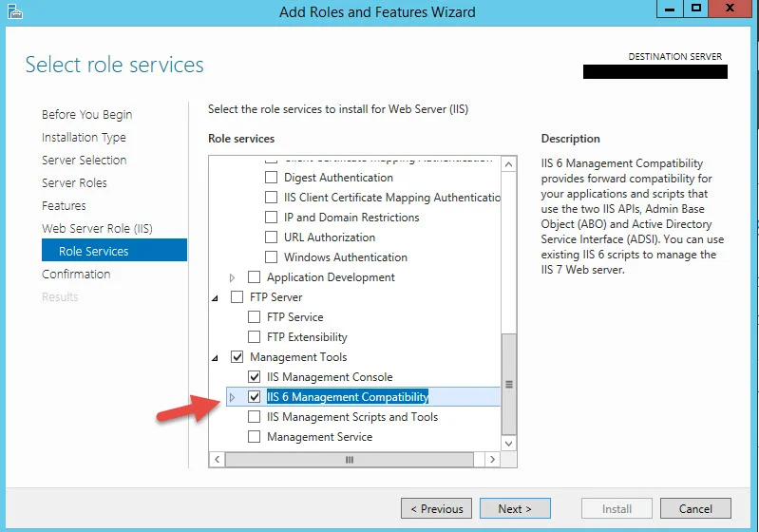The width and height of the screenshot is (759, 532).
Task: Click the right arrow of horizontal scrollbar
Action: [492, 460]
